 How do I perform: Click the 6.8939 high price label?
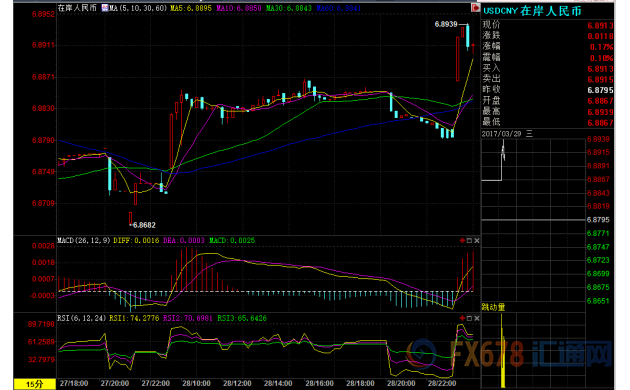(446, 24)
